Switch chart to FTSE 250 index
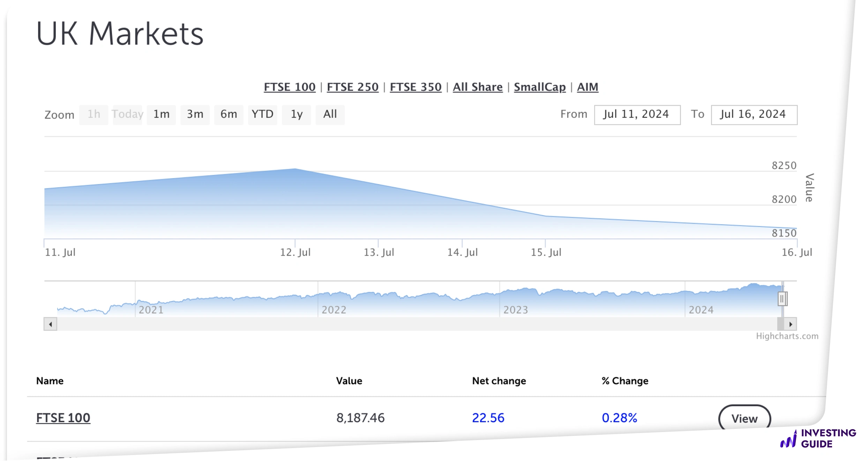 [x=352, y=87]
